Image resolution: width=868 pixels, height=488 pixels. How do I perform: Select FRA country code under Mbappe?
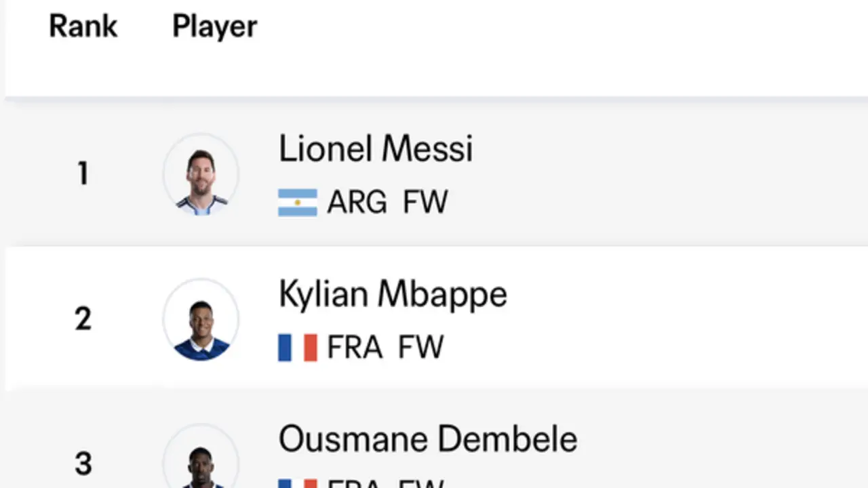(x=355, y=348)
